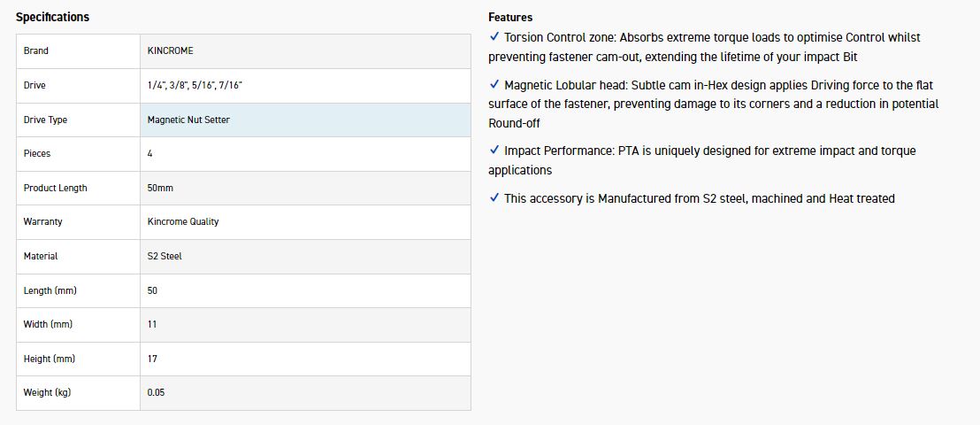
Task: Click the Features heading
Action: (510, 17)
